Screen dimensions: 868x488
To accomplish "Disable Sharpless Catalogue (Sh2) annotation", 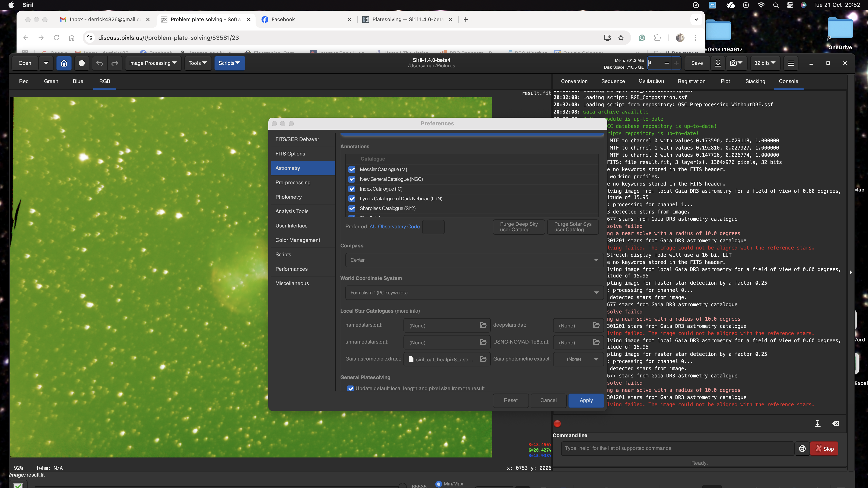I will pyautogui.click(x=352, y=208).
